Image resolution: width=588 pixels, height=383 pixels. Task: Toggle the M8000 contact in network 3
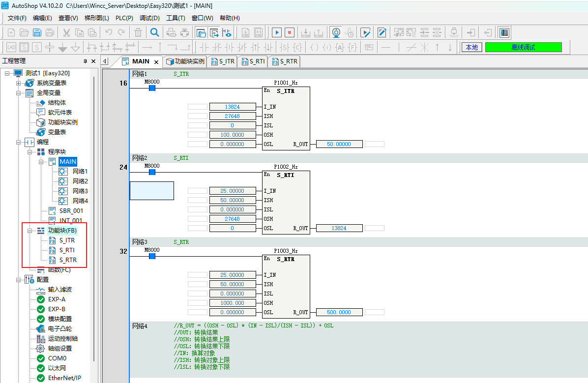(152, 256)
